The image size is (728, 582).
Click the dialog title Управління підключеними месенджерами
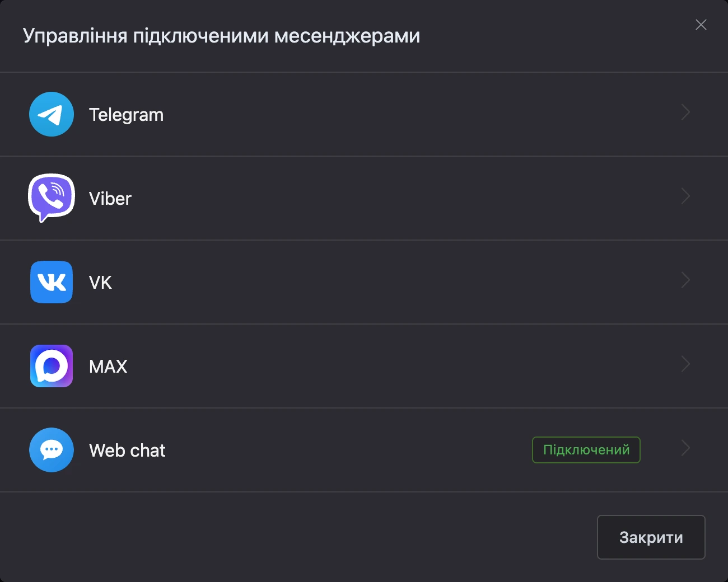(x=222, y=36)
